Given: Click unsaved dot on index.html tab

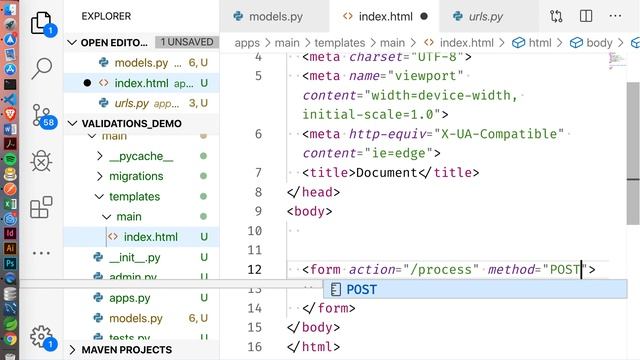Looking at the screenshot, I should (x=424, y=16).
